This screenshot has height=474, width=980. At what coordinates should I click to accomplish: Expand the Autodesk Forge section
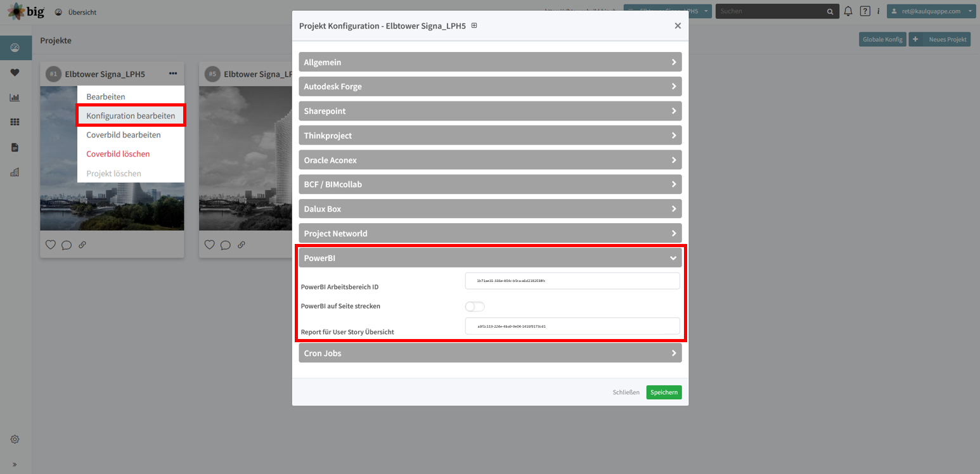[490, 86]
